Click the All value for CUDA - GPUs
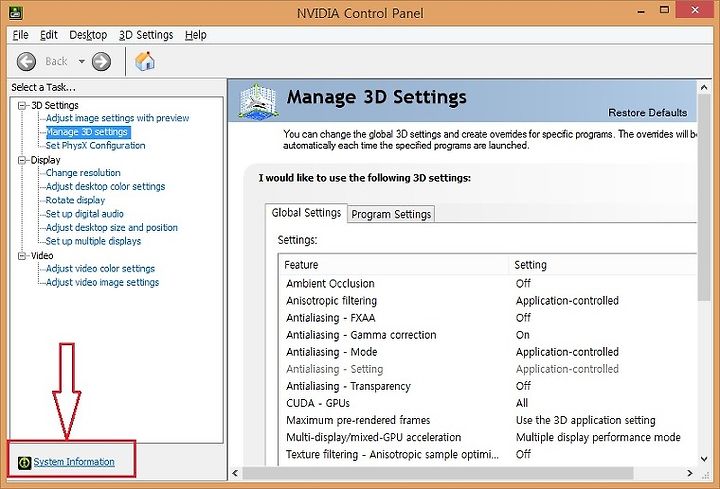This screenshot has width=720, height=489. point(522,403)
